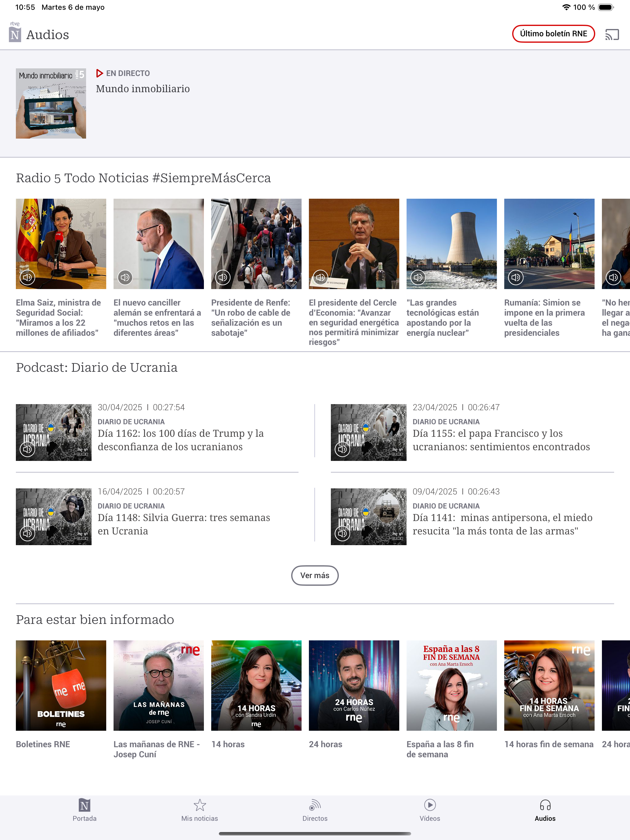Play audio icon on Día 1162 thumbnail
The image size is (630, 840).
point(27,449)
